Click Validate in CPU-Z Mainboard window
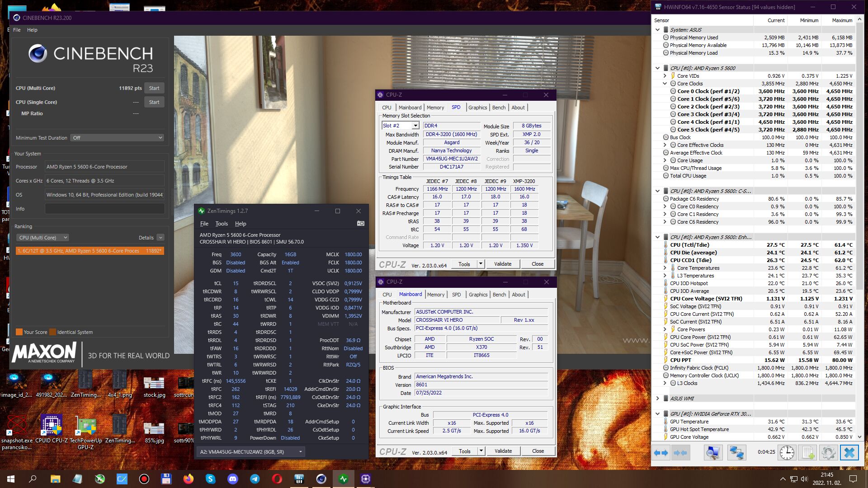The image size is (868, 488). pyautogui.click(x=503, y=451)
